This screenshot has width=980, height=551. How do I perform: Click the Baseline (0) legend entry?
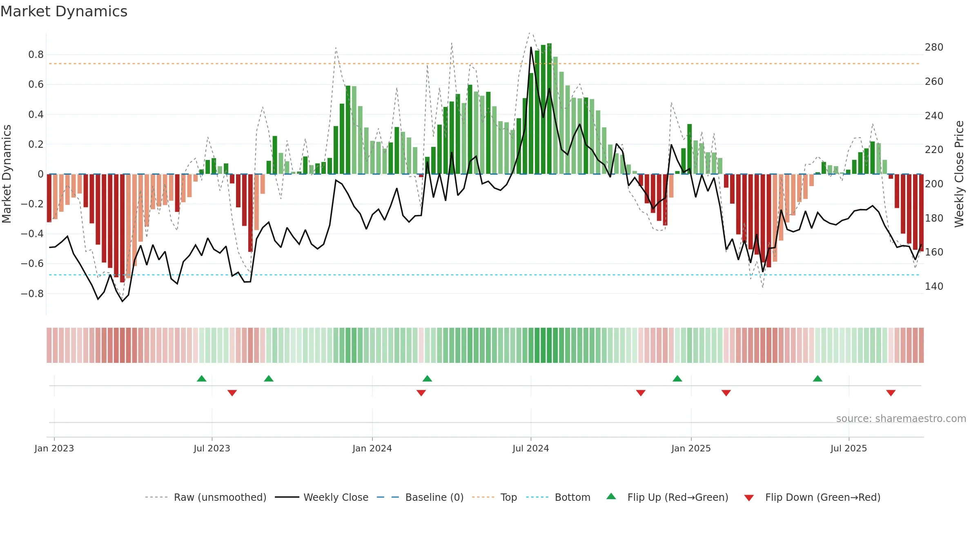pos(420,497)
